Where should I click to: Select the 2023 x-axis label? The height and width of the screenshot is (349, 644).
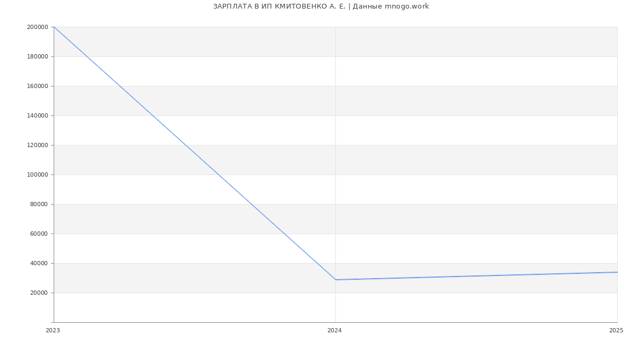(53, 331)
